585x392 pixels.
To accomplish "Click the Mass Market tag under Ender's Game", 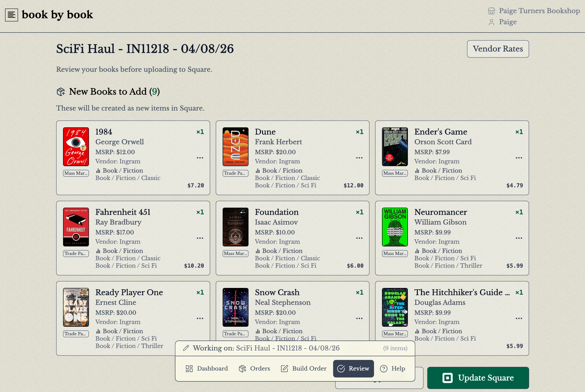I will [395, 173].
